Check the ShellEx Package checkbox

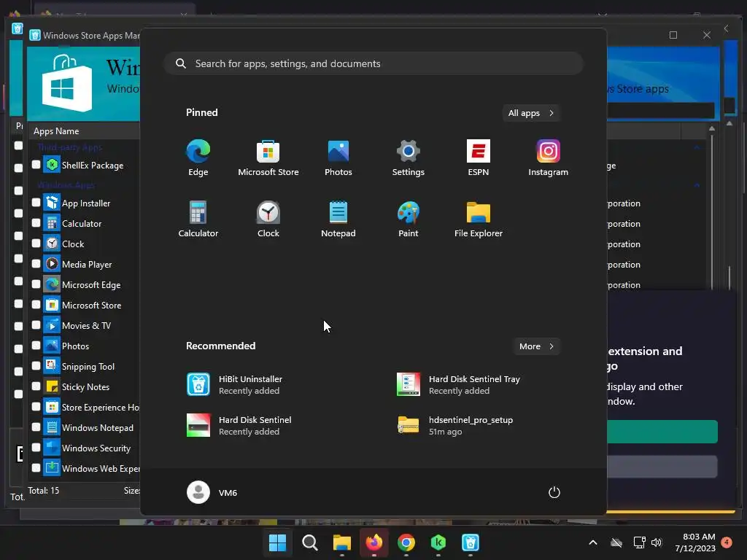(36, 164)
